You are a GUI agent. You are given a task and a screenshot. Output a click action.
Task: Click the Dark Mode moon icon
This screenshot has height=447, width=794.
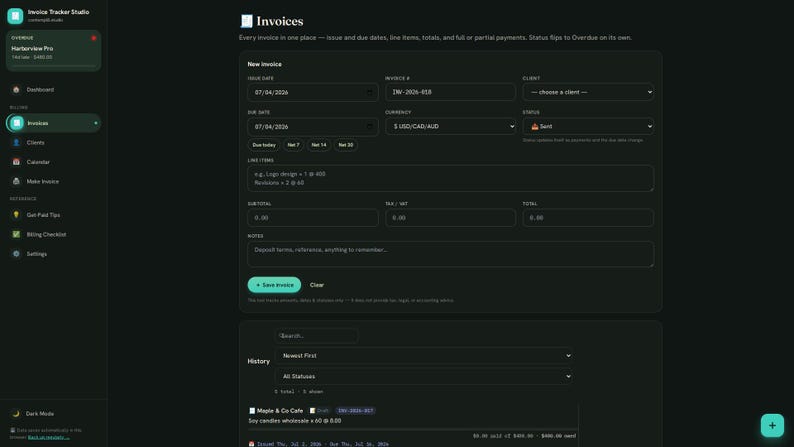pyautogui.click(x=16, y=414)
